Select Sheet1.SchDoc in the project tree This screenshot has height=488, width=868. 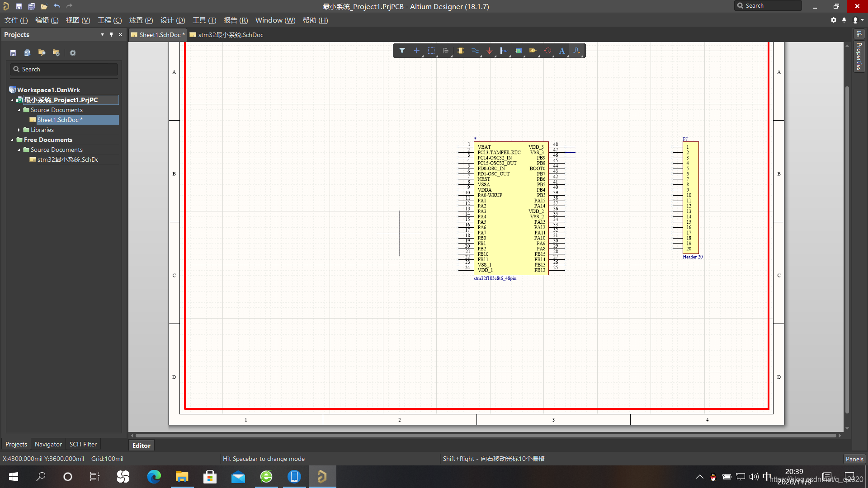[74, 120]
